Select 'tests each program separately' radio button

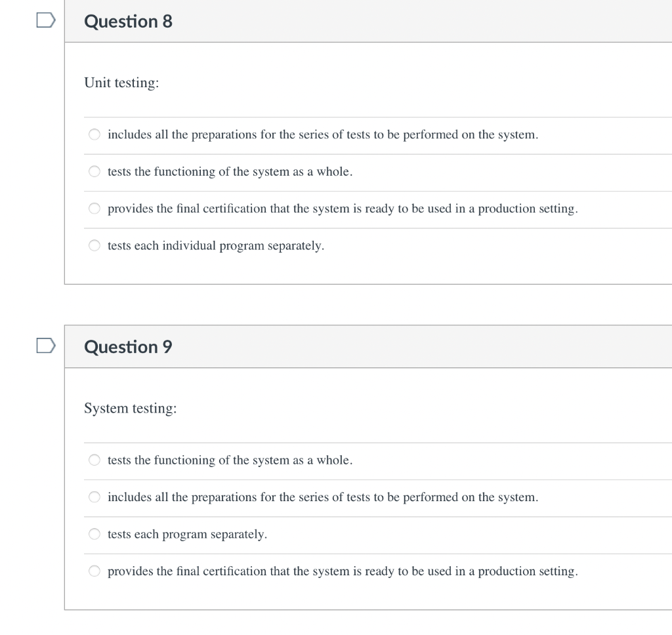point(94,535)
